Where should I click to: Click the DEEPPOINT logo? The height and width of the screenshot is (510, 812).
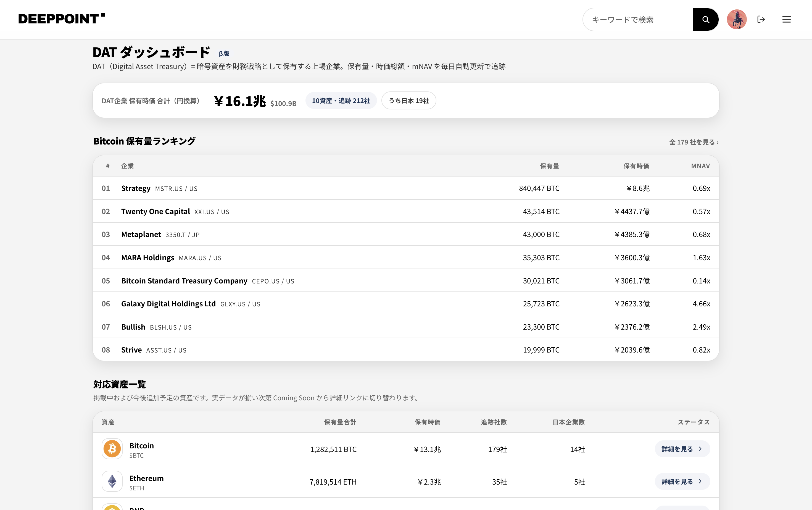coord(61,19)
